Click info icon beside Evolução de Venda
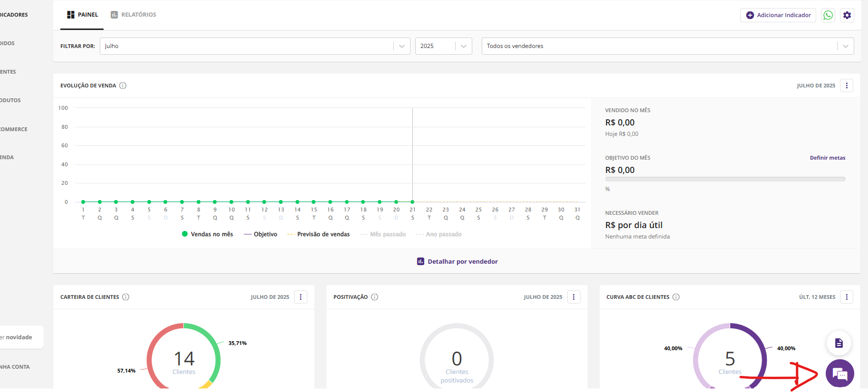The width and height of the screenshot is (868, 392). click(123, 86)
